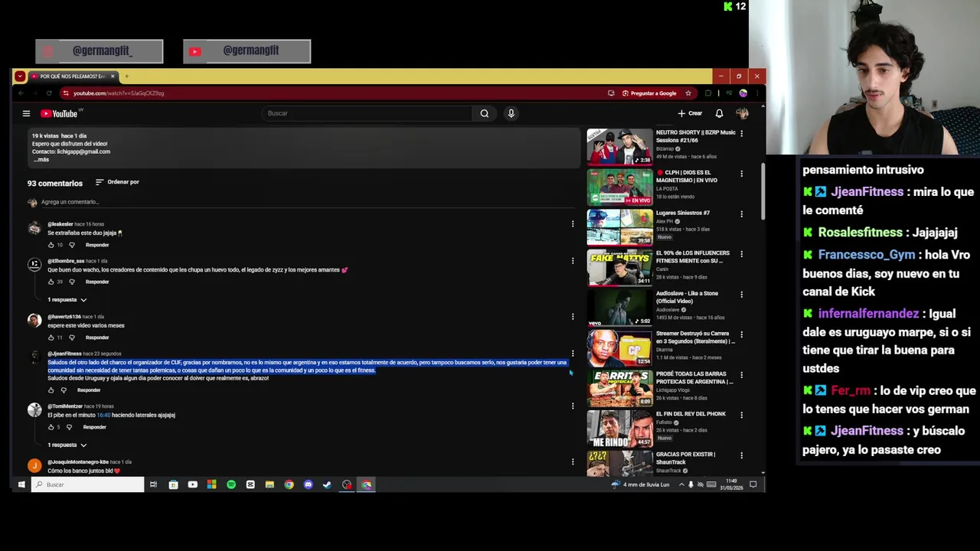Click the YouTube Buscar search field
Viewport: 980px width, 551px height.
[x=367, y=113]
